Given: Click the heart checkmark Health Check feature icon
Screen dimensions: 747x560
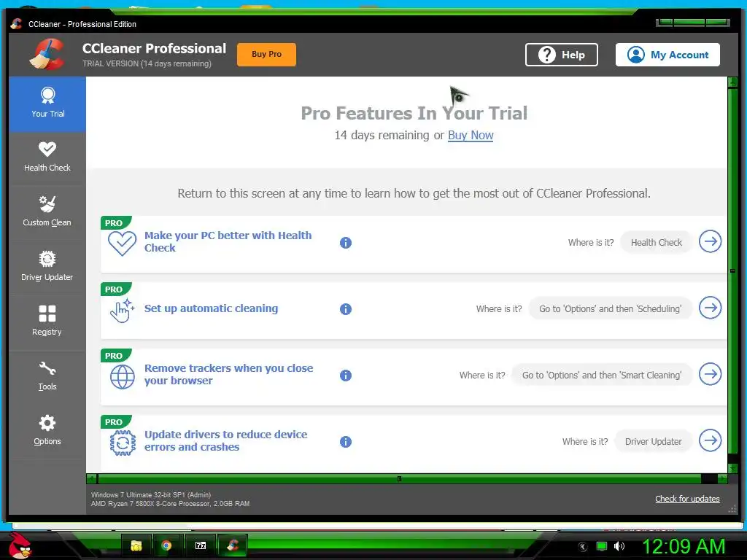Looking at the screenshot, I should point(123,244).
